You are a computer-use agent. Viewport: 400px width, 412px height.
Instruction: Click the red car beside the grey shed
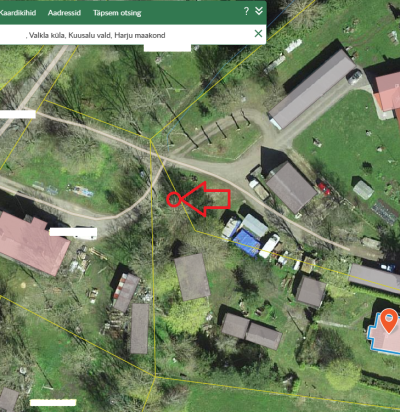tap(324, 188)
